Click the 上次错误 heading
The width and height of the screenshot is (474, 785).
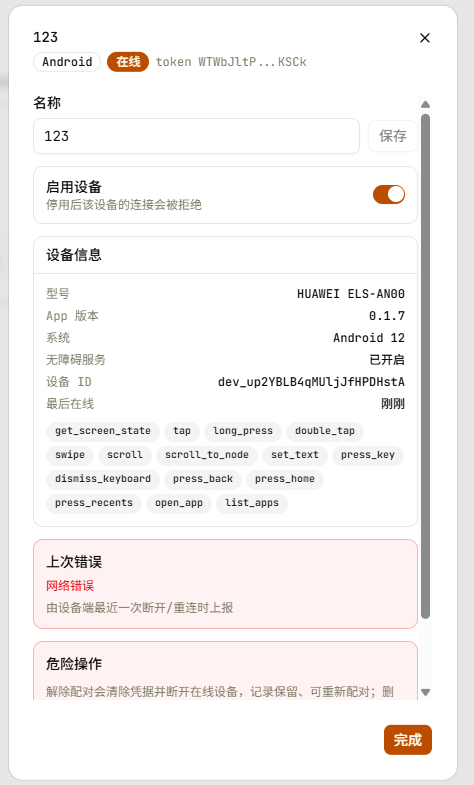point(74,562)
